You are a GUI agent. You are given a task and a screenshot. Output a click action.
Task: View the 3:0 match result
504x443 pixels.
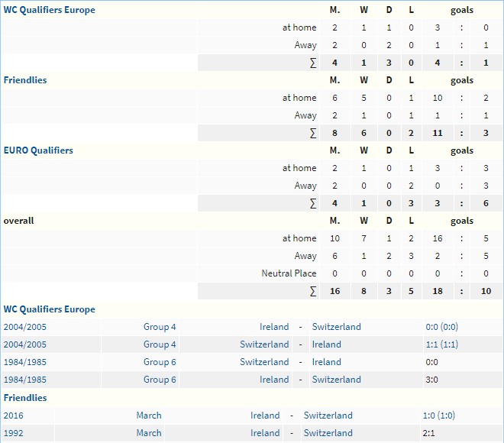(431, 380)
